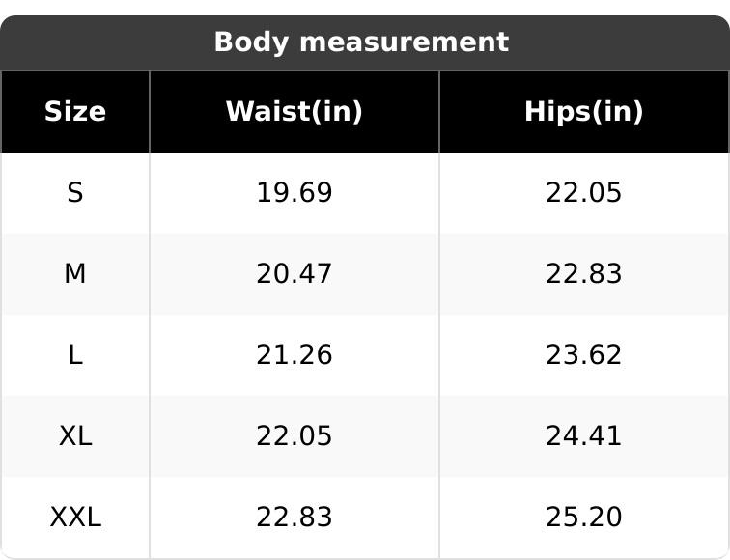Select the Size column header
Viewport: 730px width, 560px height.
(x=75, y=112)
